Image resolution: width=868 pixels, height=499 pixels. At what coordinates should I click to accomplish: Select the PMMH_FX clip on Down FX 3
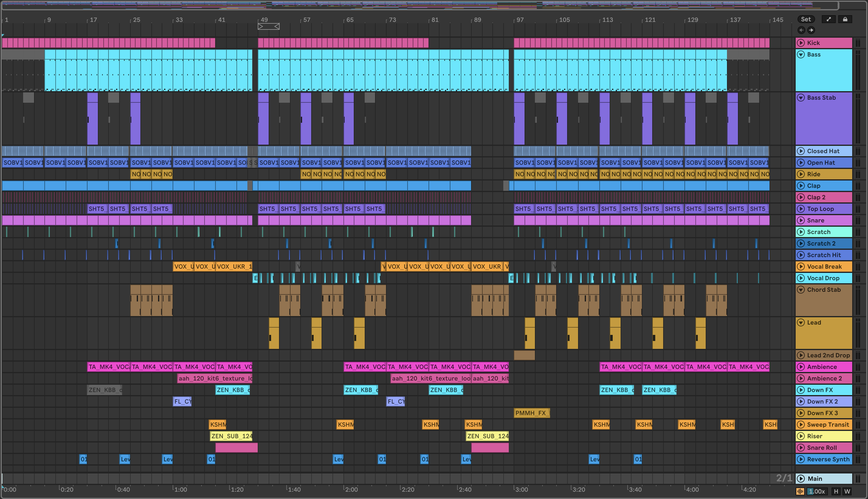[x=532, y=413]
